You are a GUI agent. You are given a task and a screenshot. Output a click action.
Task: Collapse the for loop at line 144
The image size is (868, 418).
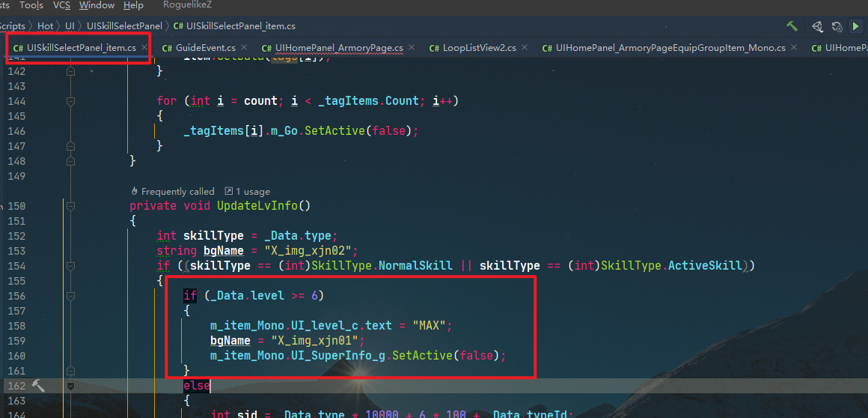[70, 101]
